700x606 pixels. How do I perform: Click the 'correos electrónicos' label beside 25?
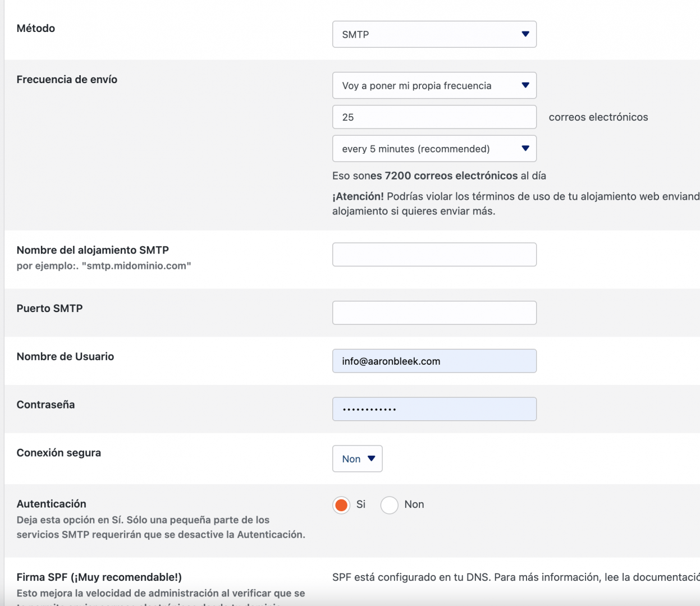[598, 117]
